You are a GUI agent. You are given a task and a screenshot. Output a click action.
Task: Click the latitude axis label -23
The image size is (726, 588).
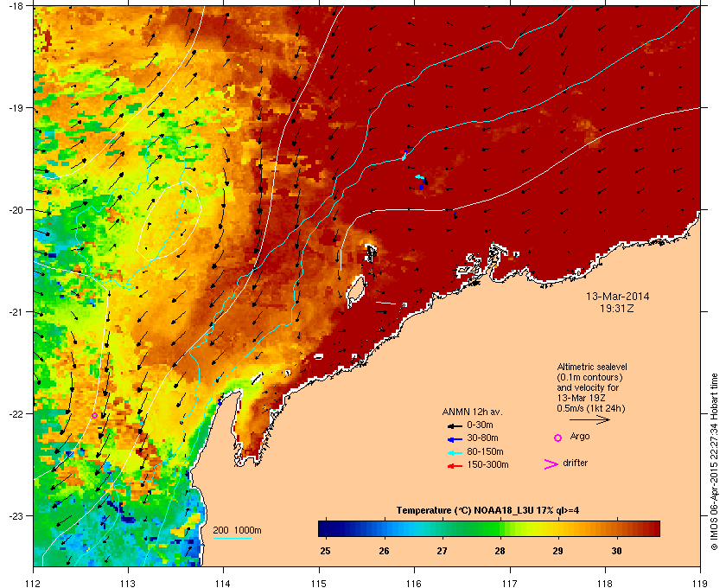point(16,515)
